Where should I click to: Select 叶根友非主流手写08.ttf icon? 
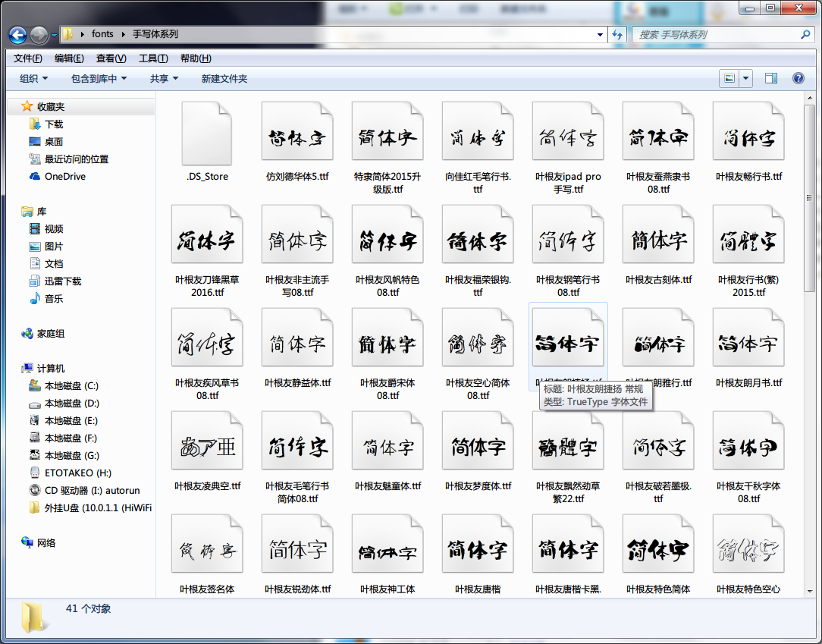297,234
